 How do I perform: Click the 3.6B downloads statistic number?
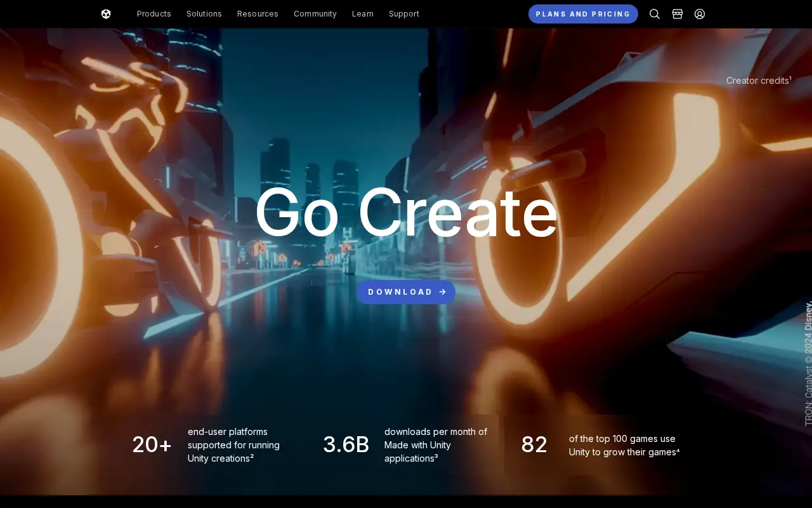346,444
